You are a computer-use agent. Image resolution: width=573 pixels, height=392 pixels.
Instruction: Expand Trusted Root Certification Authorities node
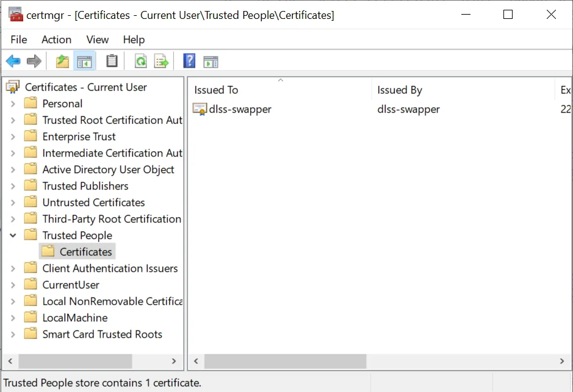13,120
